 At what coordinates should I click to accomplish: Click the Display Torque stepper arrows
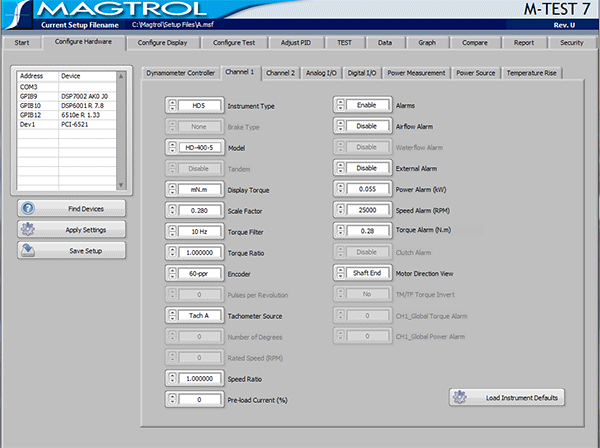pyautogui.click(x=173, y=189)
